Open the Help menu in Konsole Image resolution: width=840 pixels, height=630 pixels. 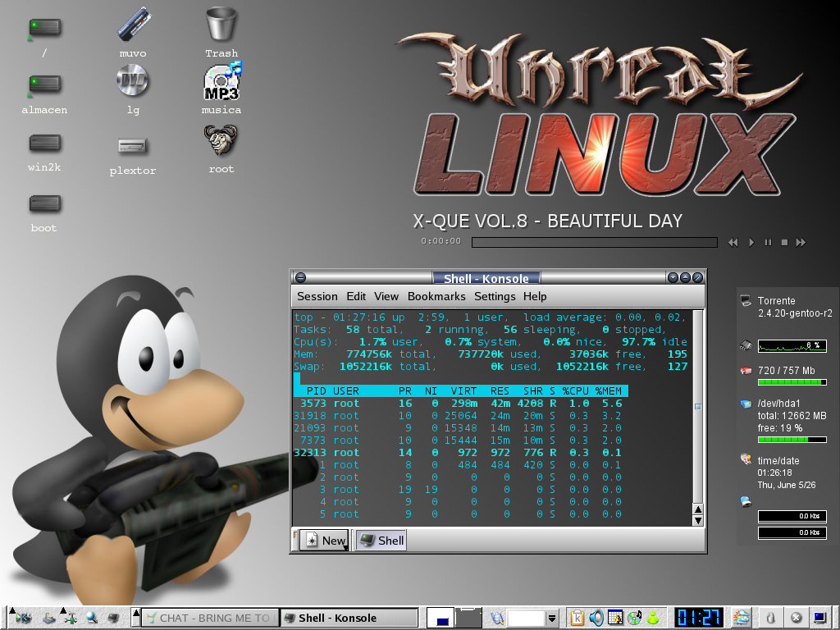click(535, 296)
